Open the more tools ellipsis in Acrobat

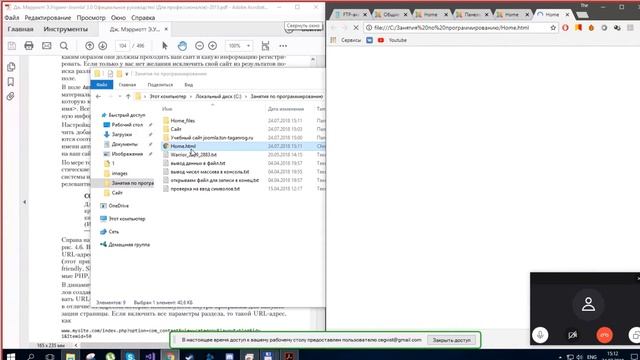[283, 46]
